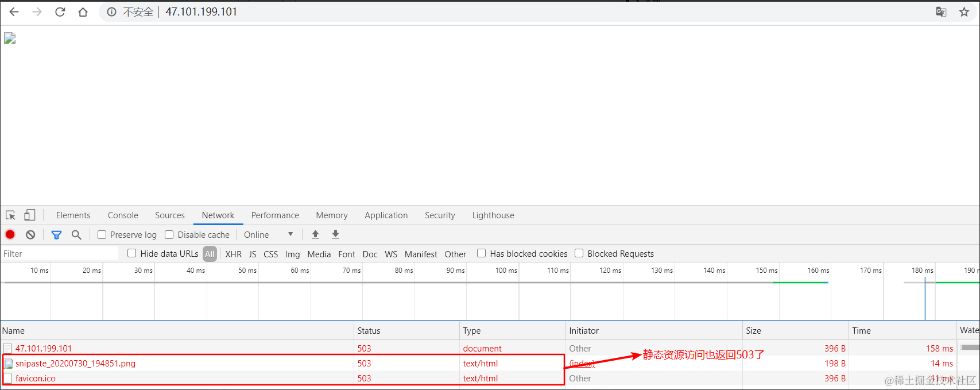Open the Sources tab
Screen dimensions: 980x390
(170, 215)
